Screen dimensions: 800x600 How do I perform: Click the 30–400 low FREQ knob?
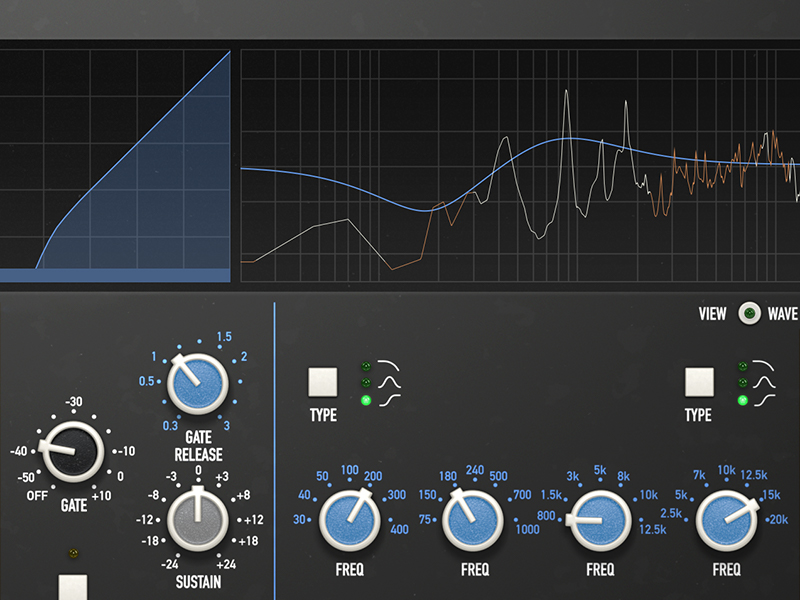(349, 521)
